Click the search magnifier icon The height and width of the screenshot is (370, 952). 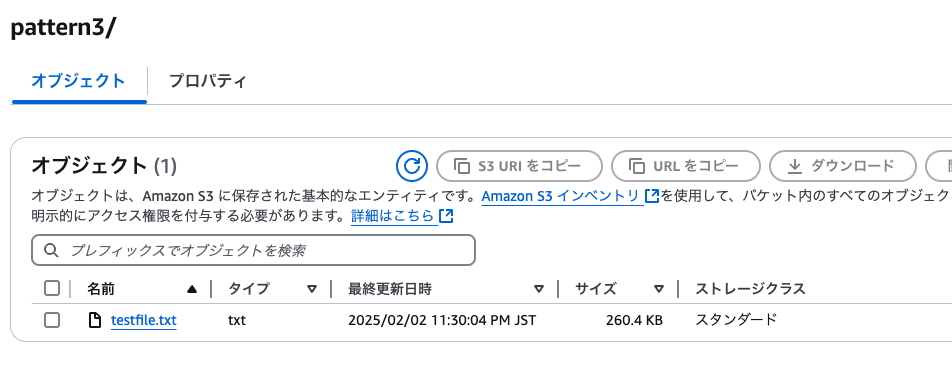(52, 250)
